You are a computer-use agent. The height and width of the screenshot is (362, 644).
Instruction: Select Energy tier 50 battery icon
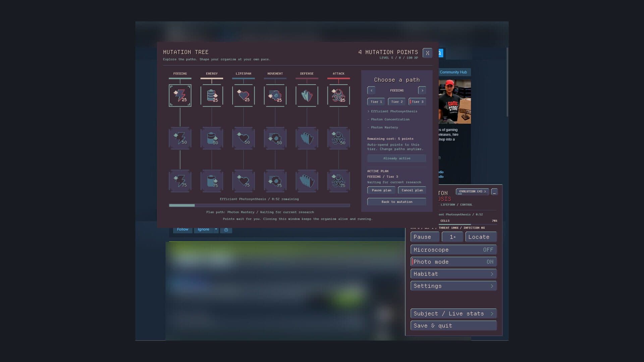point(212,138)
